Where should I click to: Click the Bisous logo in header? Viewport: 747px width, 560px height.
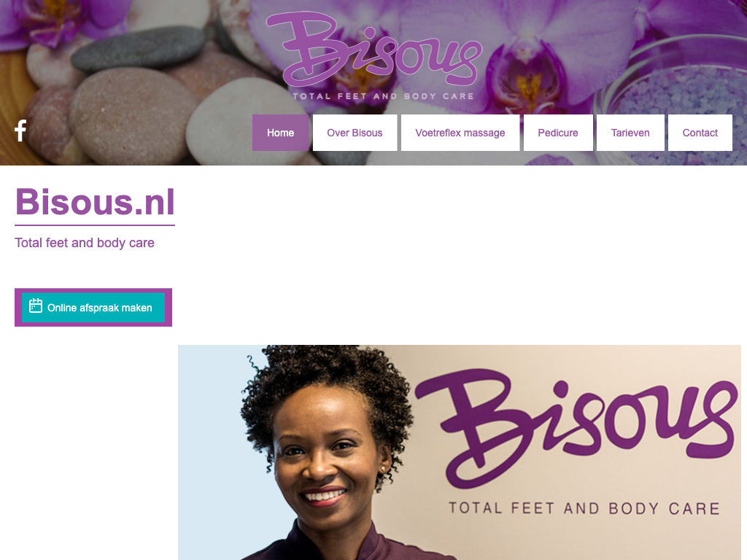[375, 50]
